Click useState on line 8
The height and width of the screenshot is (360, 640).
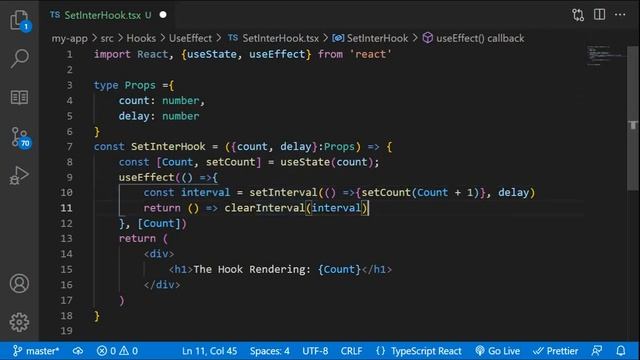[x=304, y=162]
